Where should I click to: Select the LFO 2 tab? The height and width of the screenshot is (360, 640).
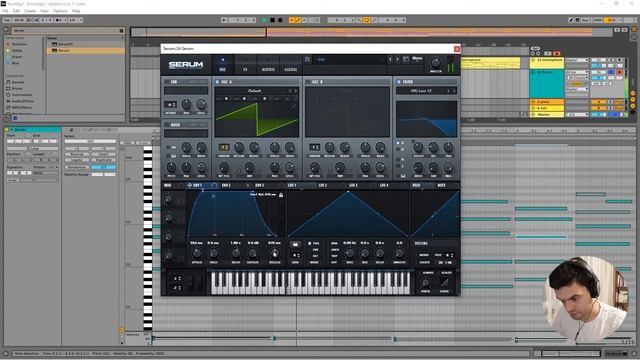tap(322, 185)
